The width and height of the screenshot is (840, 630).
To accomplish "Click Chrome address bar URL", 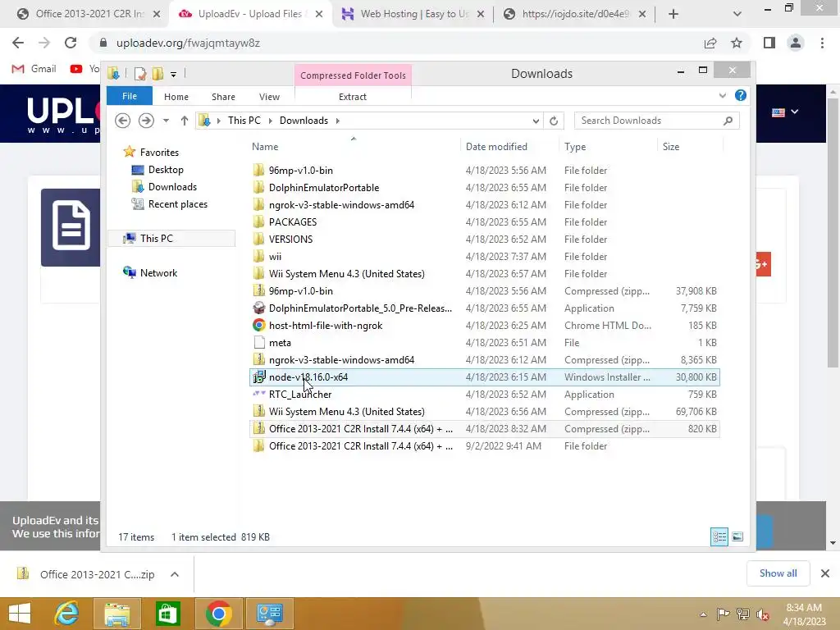I will pos(188,43).
